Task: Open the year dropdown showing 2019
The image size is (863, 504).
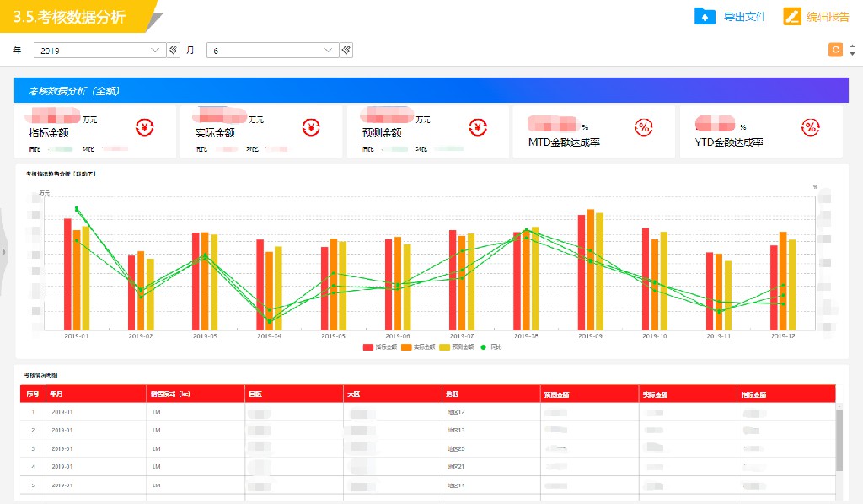Action: coord(99,50)
